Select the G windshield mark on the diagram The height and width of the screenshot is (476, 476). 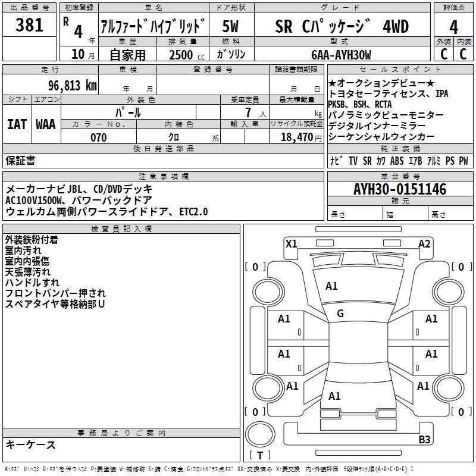[x=340, y=314]
